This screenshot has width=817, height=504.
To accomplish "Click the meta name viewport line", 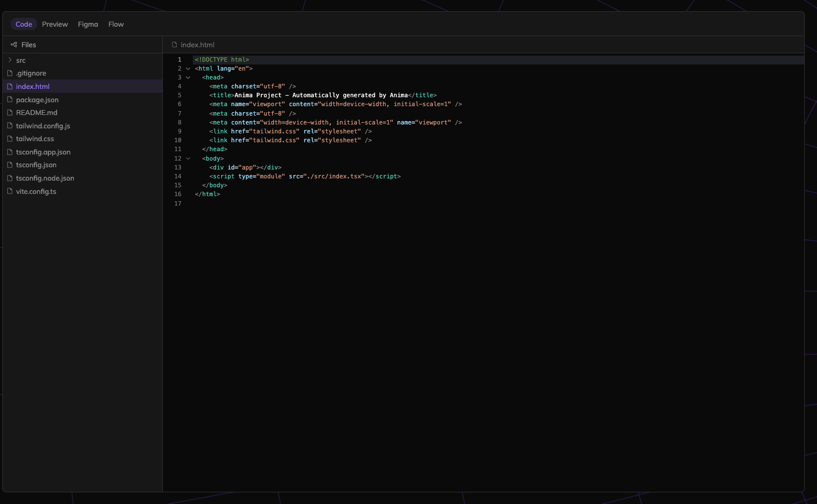I will click(x=336, y=104).
